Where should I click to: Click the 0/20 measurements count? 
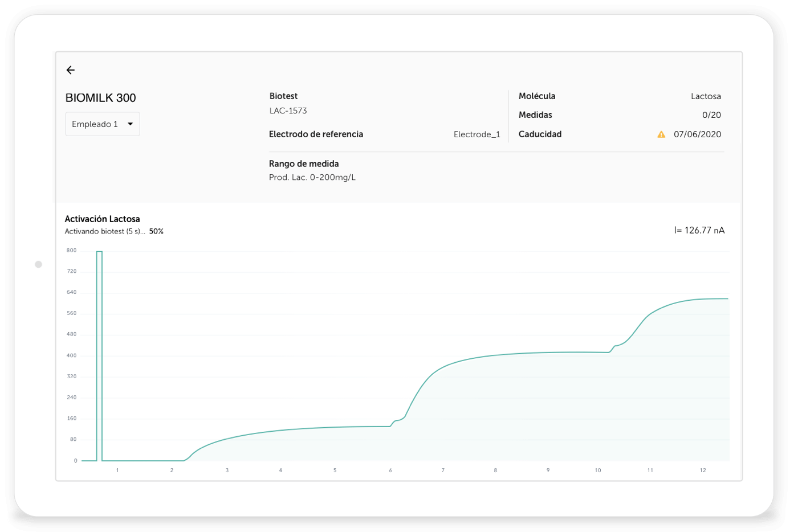[x=711, y=115]
